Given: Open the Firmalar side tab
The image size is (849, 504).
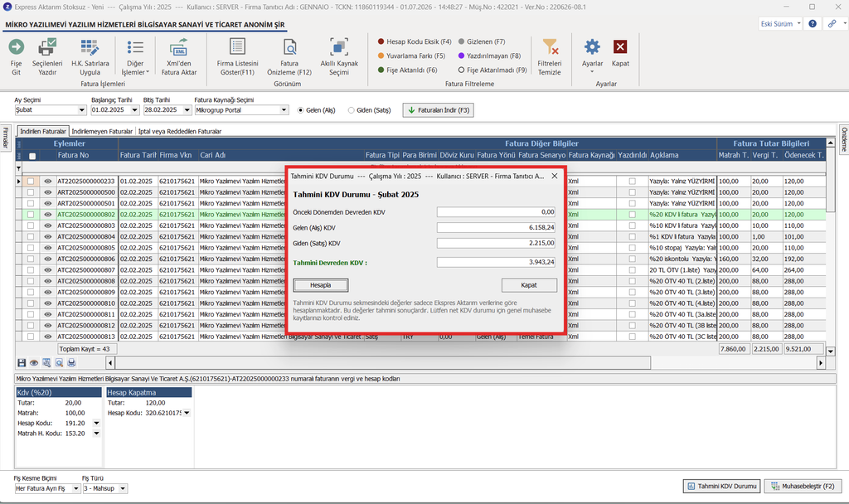Looking at the screenshot, I should (6, 138).
